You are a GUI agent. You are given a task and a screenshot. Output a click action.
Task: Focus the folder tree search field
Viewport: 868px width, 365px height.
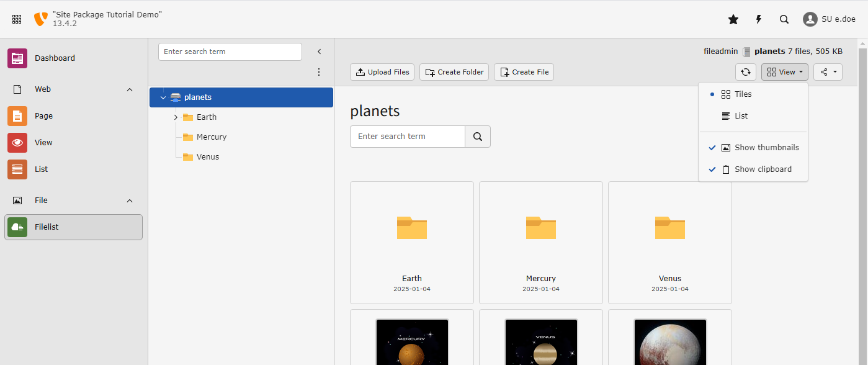tap(230, 52)
